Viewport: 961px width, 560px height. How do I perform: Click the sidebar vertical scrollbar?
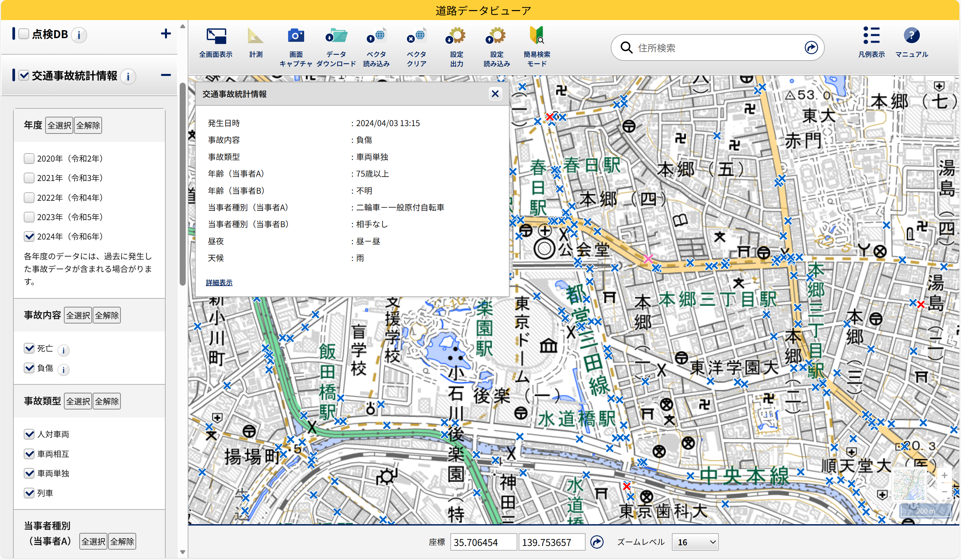pyautogui.click(x=183, y=183)
